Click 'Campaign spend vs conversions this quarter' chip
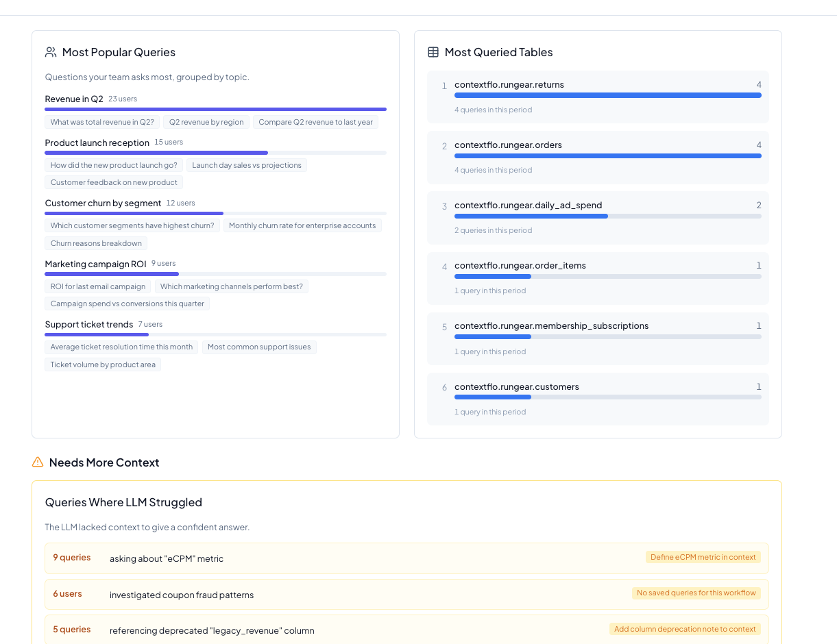 [x=128, y=304]
